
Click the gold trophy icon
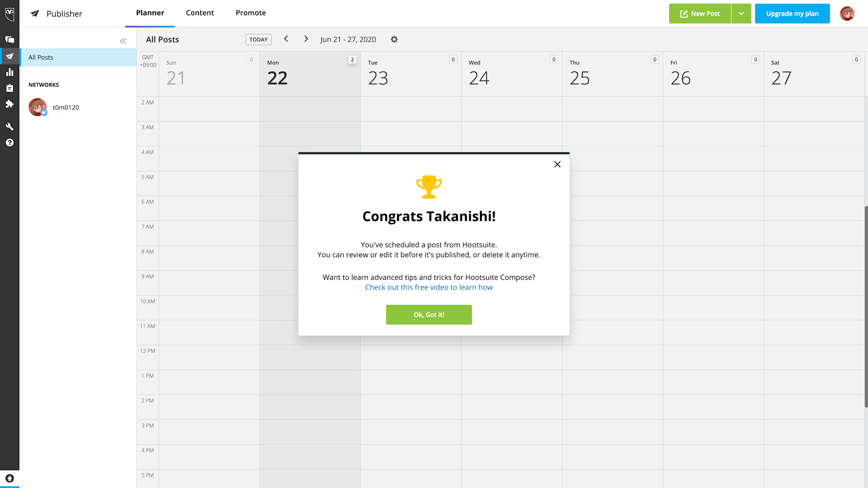[429, 187]
